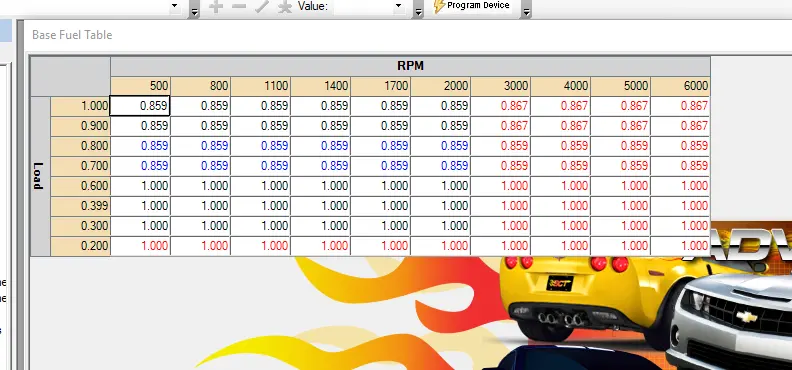Open the Value combo box dropdown arrow
Viewport: 792px width, 370px height.
(x=398, y=6)
